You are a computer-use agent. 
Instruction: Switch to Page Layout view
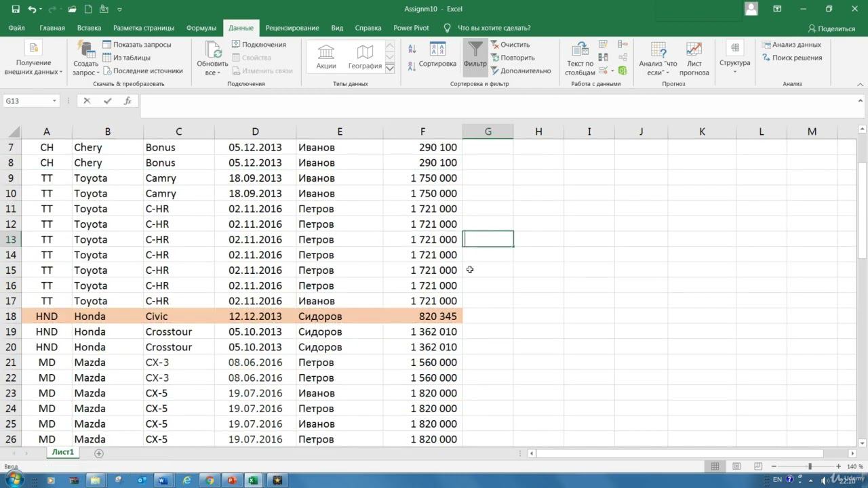pos(736,466)
